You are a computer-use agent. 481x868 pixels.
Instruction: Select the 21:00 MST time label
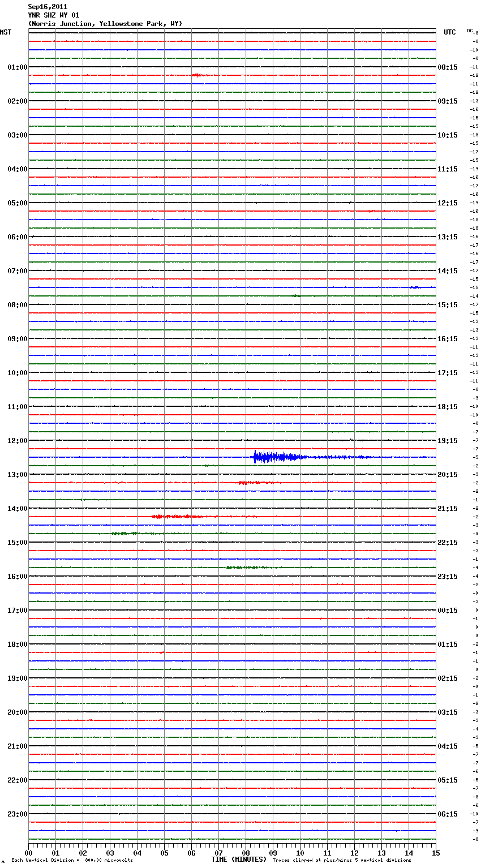[18, 746]
